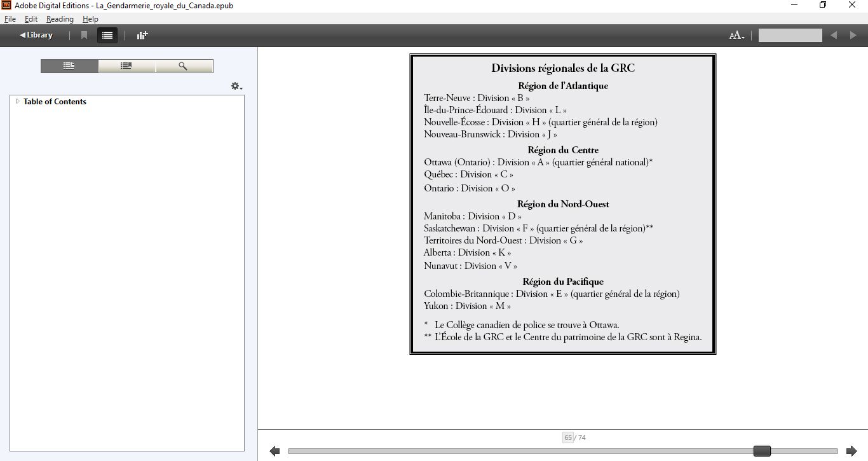
Task: Expand the Table of Contents tree arrow
Action: click(x=18, y=101)
